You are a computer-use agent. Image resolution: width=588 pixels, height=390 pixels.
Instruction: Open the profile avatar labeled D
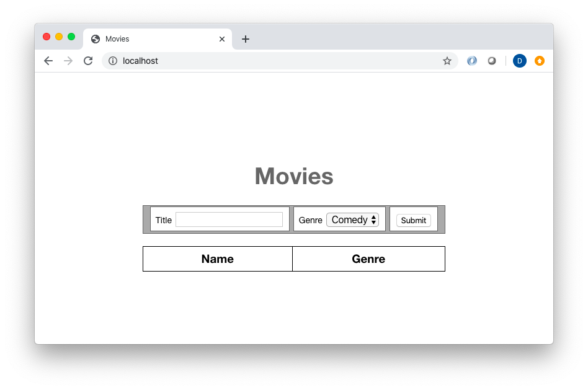tap(519, 61)
